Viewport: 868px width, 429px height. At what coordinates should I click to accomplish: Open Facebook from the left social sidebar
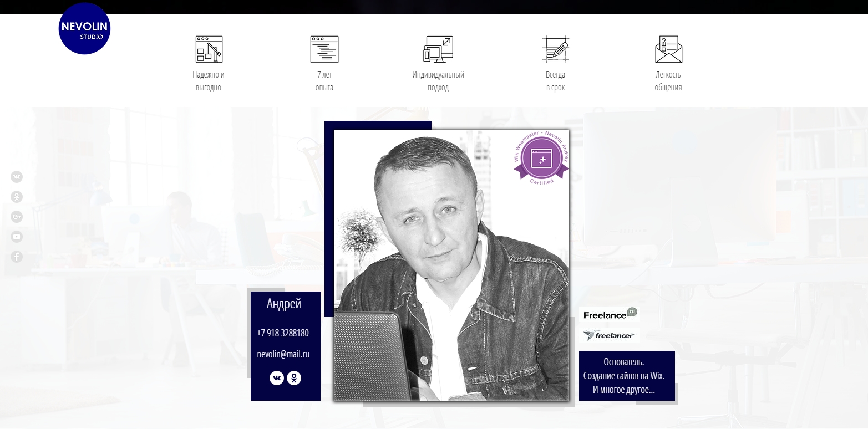click(17, 257)
